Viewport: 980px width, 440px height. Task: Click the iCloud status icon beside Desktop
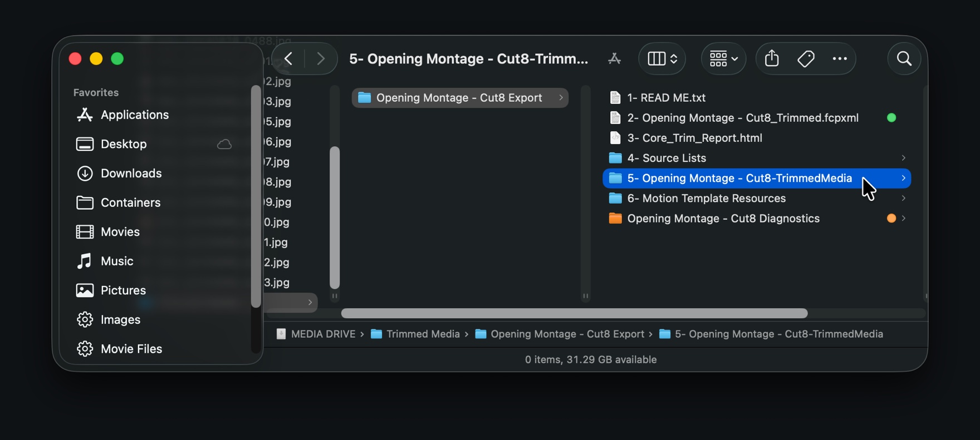pos(224,145)
